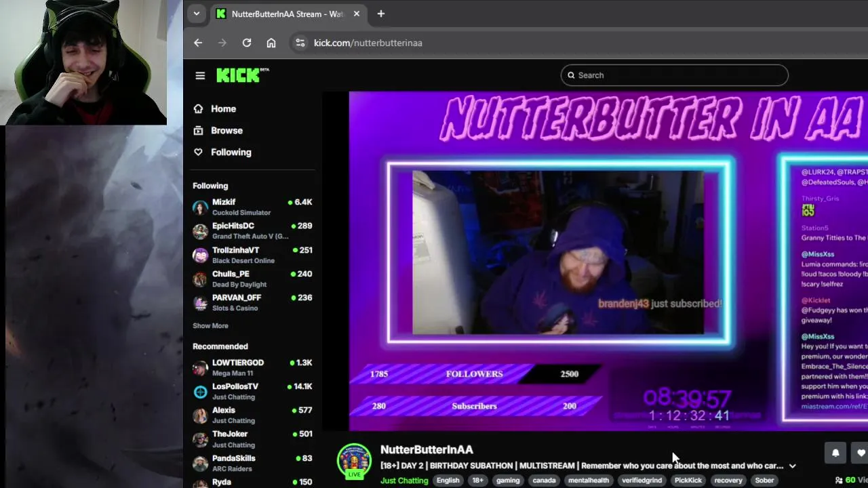The height and width of the screenshot is (488, 868).
Task: Click the Black Desert Online category text
Action: coord(243,261)
